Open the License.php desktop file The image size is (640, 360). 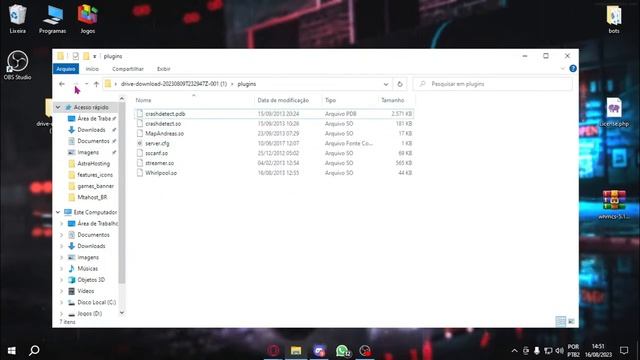613,112
